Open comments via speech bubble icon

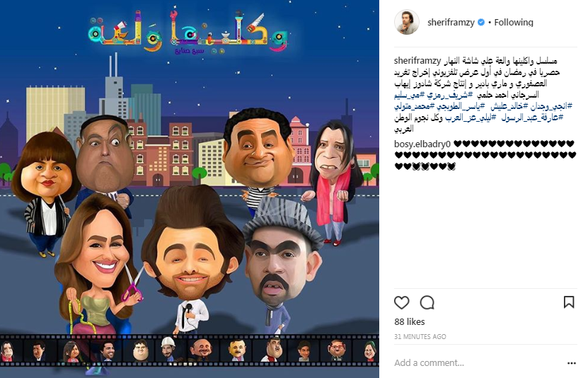click(x=427, y=302)
